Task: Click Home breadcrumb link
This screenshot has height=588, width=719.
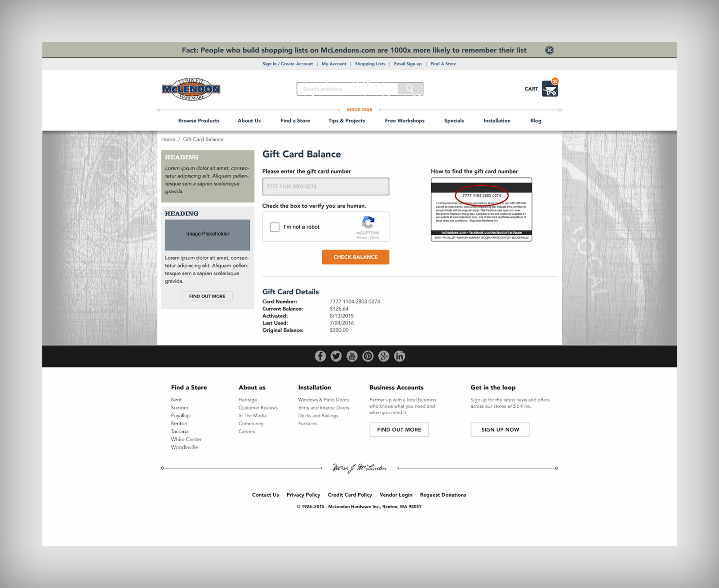Action: [x=168, y=139]
